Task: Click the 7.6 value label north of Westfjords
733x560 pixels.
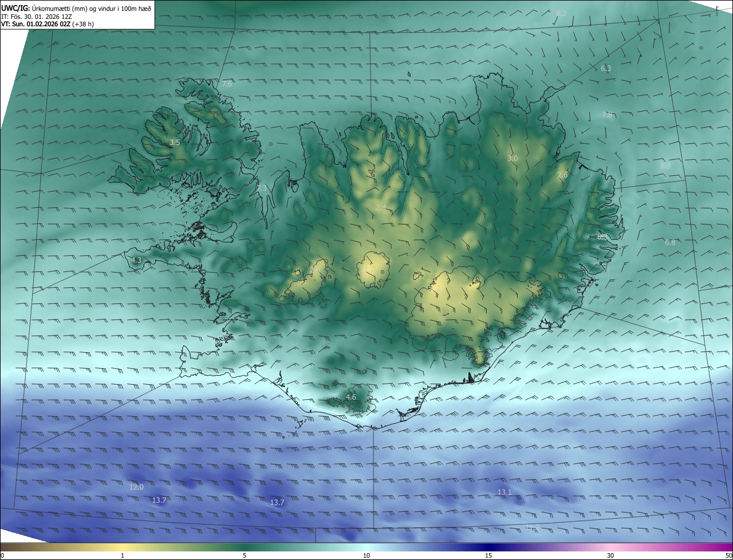Action: pos(227,84)
